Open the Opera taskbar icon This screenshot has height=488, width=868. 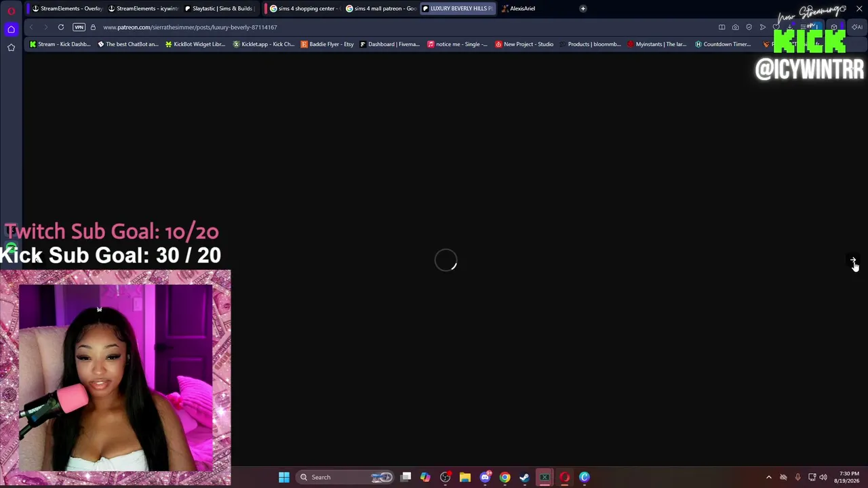tap(564, 477)
